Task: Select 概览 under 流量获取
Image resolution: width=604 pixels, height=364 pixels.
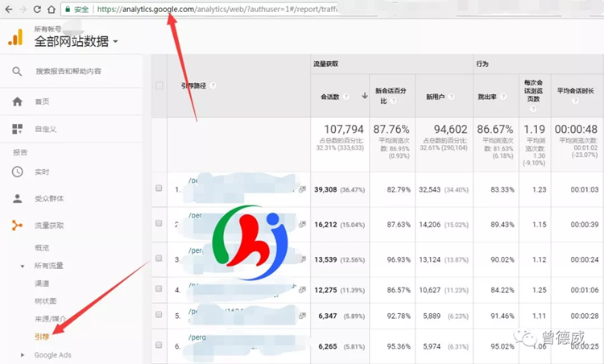Action: (42, 248)
